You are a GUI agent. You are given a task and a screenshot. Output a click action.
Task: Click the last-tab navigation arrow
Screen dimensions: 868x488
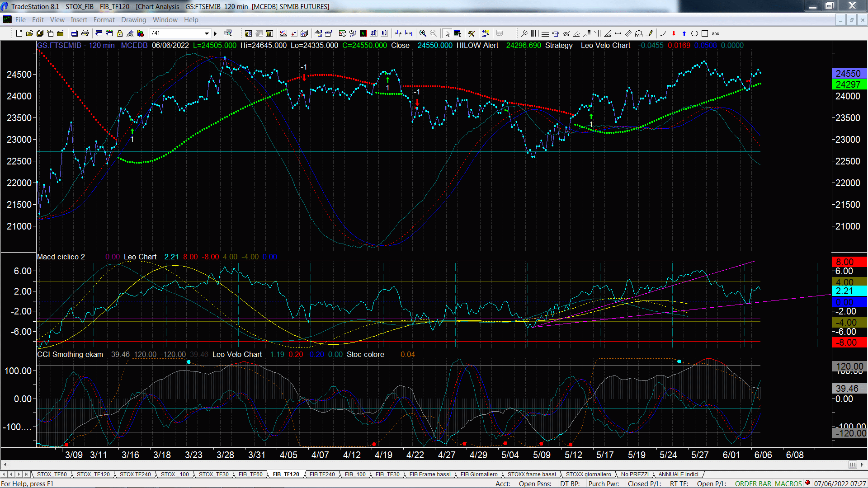tap(27, 474)
